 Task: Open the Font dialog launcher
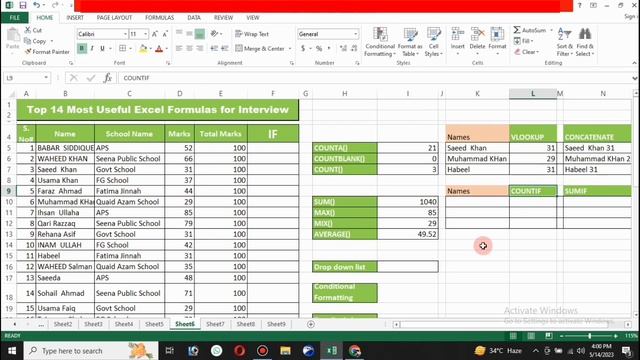(x=168, y=63)
